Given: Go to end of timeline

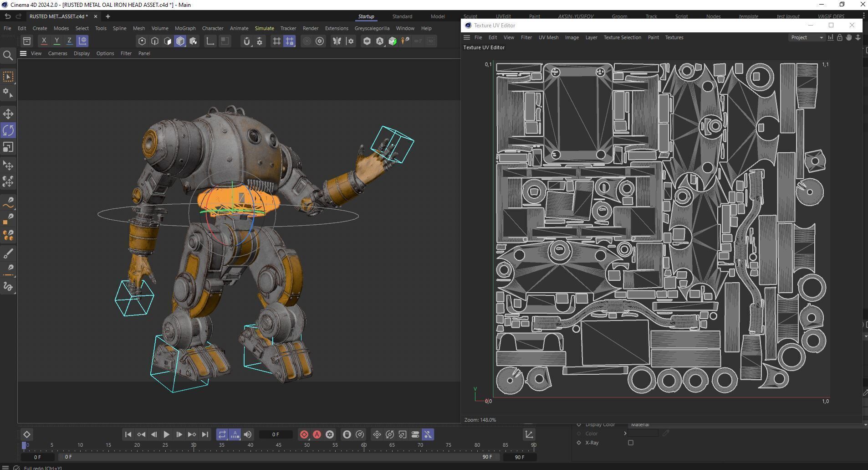Looking at the screenshot, I should pyautogui.click(x=205, y=434).
